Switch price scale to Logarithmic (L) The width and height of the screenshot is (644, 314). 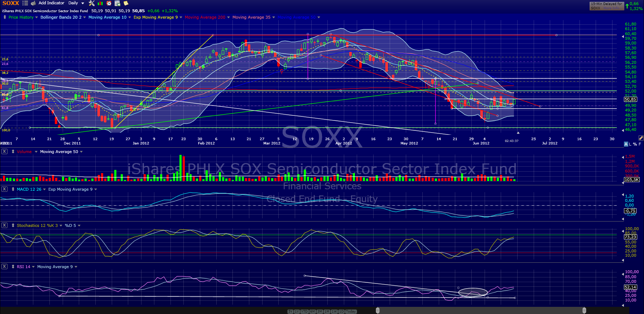(630, 144)
